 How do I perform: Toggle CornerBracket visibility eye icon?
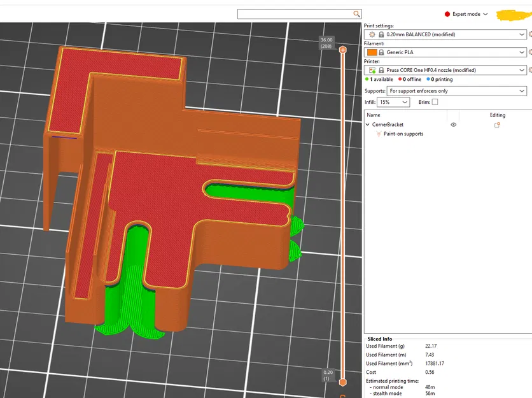pos(453,125)
